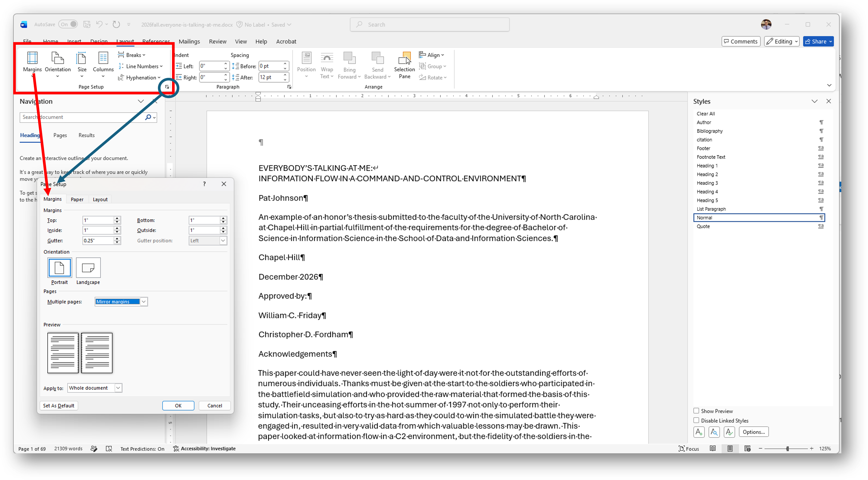868x480 pixels.
Task: Click the Send Backward button
Action: point(377,65)
